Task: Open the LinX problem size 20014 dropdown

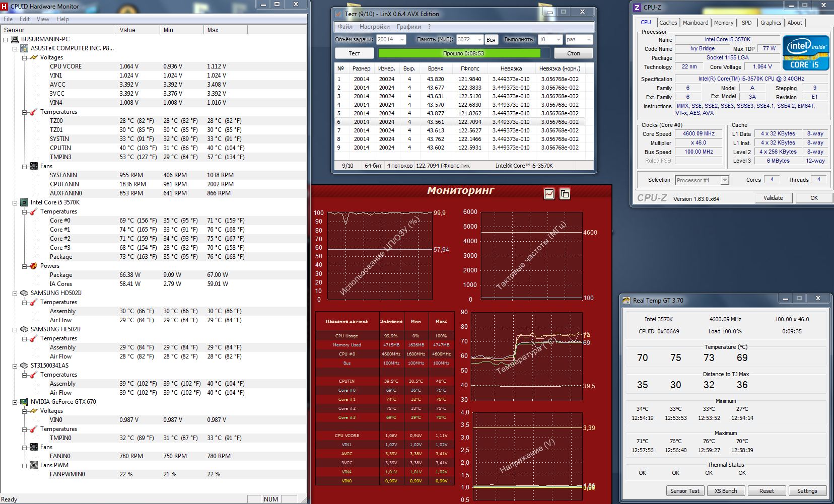Action: click(402, 39)
